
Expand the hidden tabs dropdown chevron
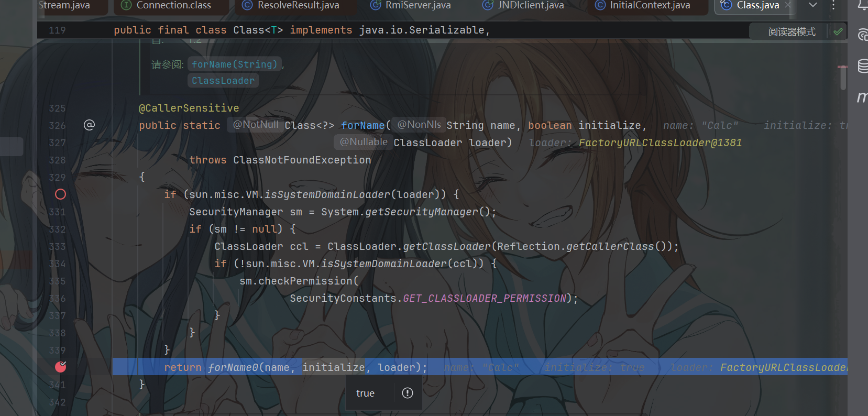[x=813, y=5]
